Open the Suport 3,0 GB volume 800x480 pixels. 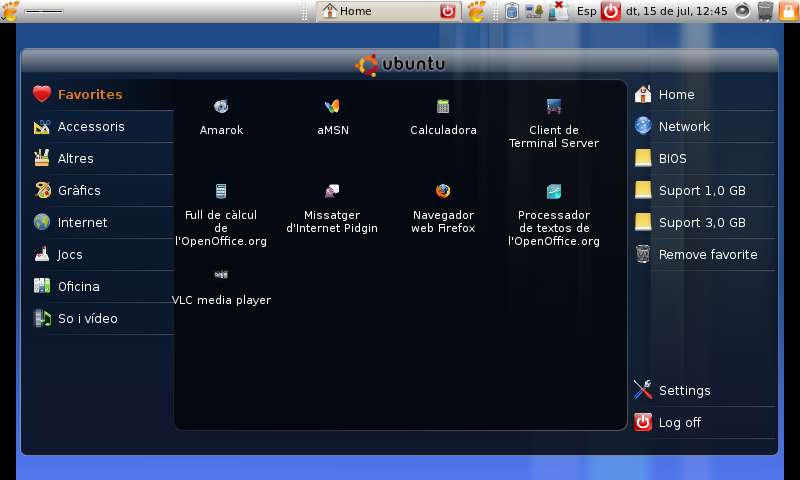pos(704,222)
